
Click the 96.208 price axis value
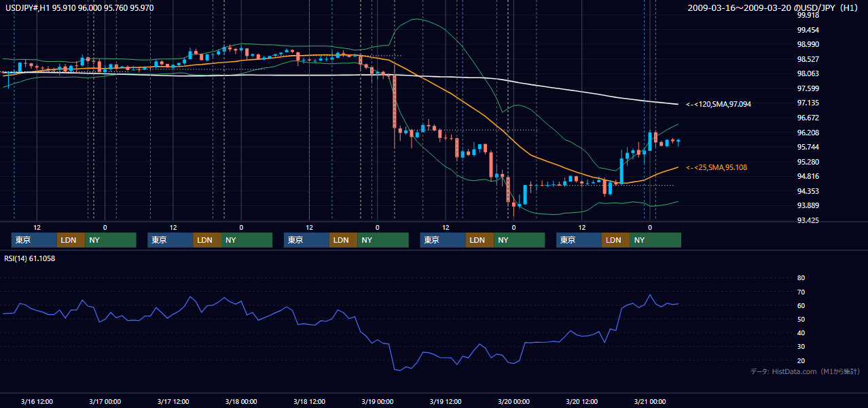click(x=808, y=133)
